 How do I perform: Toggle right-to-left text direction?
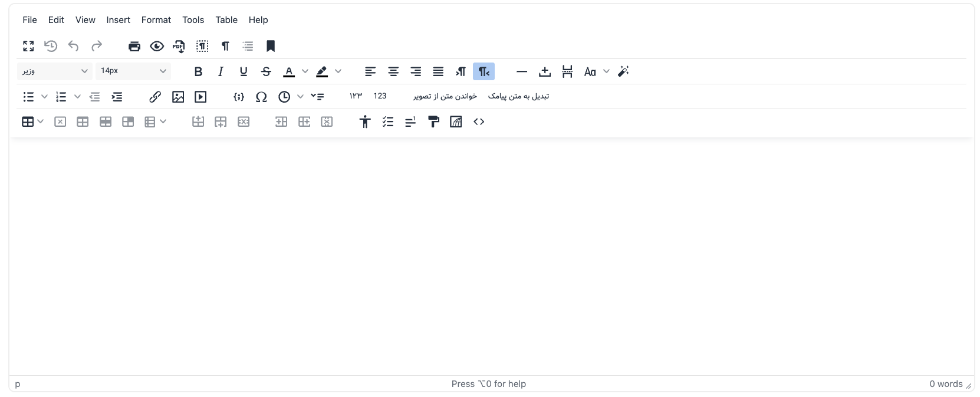click(484, 71)
